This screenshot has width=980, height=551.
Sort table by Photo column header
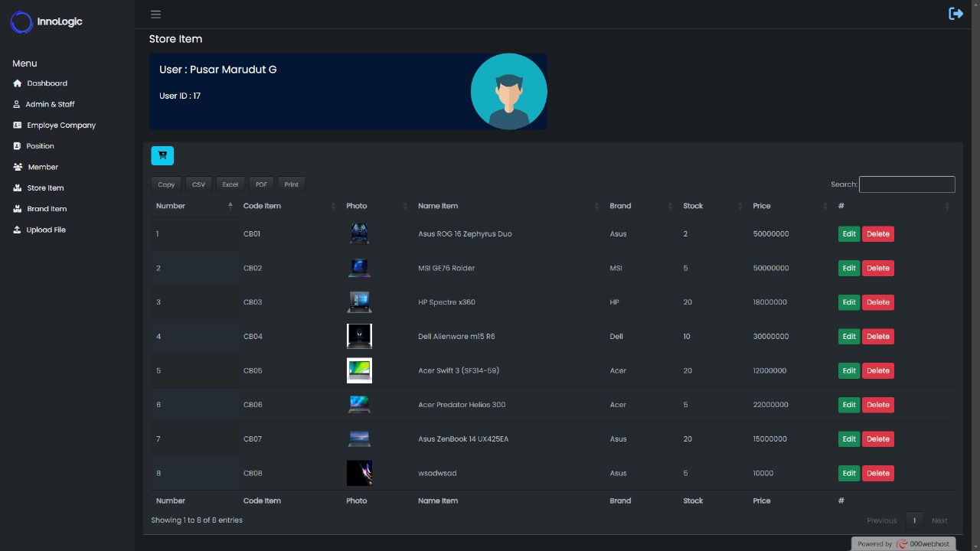(377, 206)
